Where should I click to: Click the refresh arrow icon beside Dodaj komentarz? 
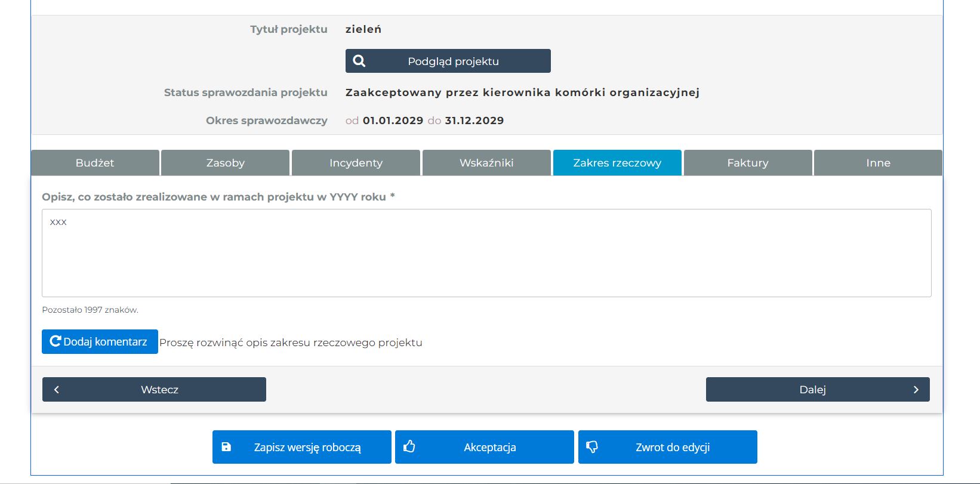coord(56,341)
